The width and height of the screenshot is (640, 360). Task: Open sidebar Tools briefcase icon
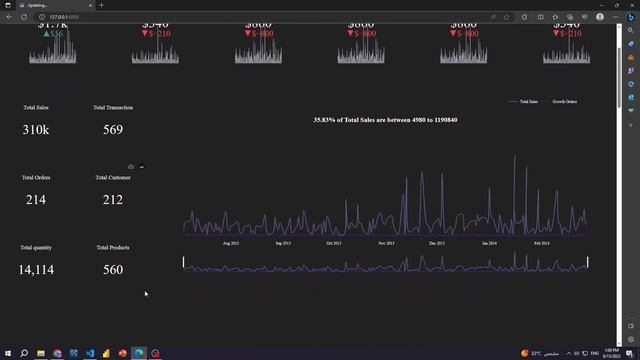631,57
